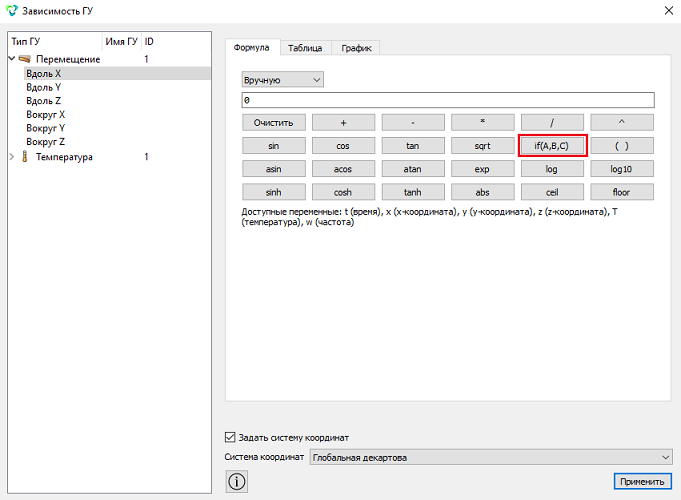Click the app logo in title bar
The width and height of the screenshot is (681, 500).
tap(12, 10)
